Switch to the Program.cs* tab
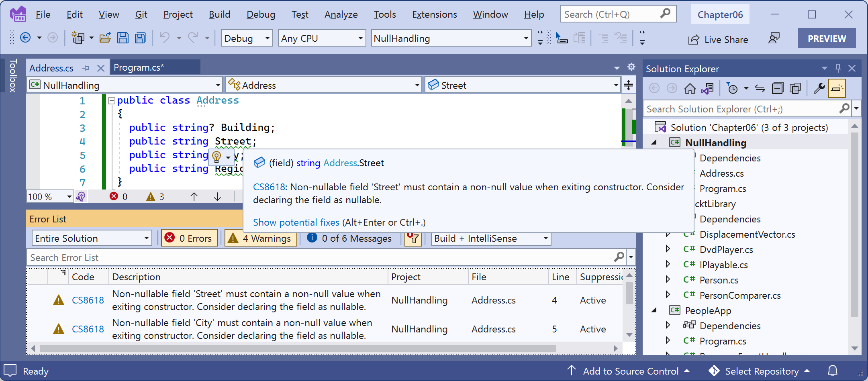 [x=155, y=67]
